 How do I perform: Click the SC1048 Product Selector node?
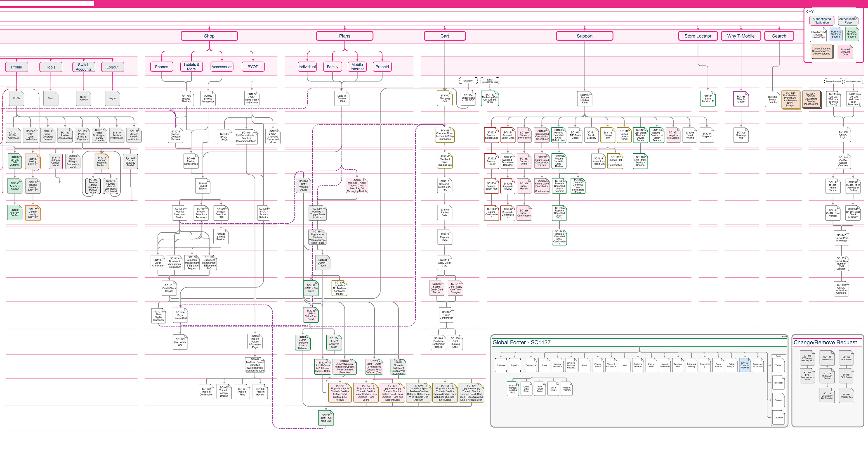(x=203, y=186)
